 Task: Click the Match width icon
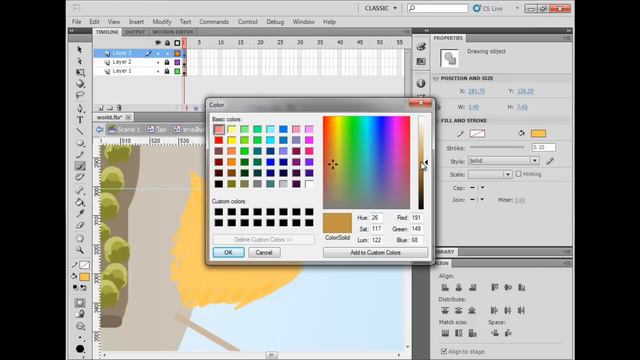tap(445, 333)
